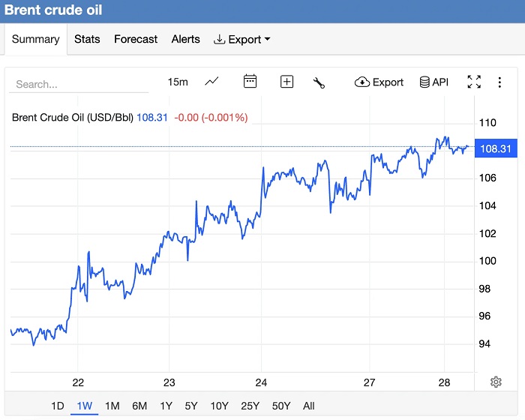Expand chart to fullscreen
The width and height of the screenshot is (525, 420).
[x=474, y=82]
